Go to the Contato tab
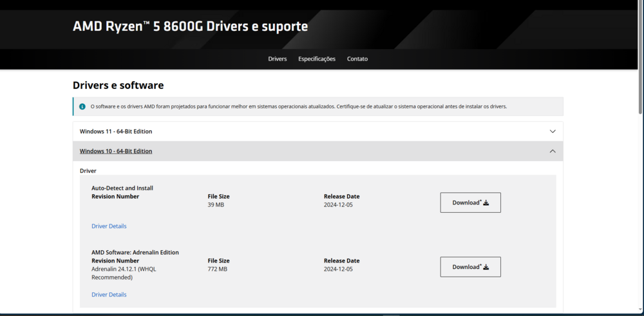 357,59
